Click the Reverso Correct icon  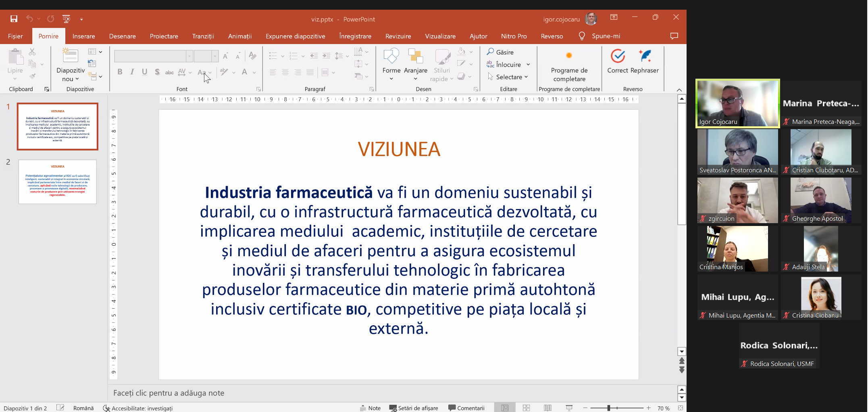pyautogui.click(x=618, y=56)
